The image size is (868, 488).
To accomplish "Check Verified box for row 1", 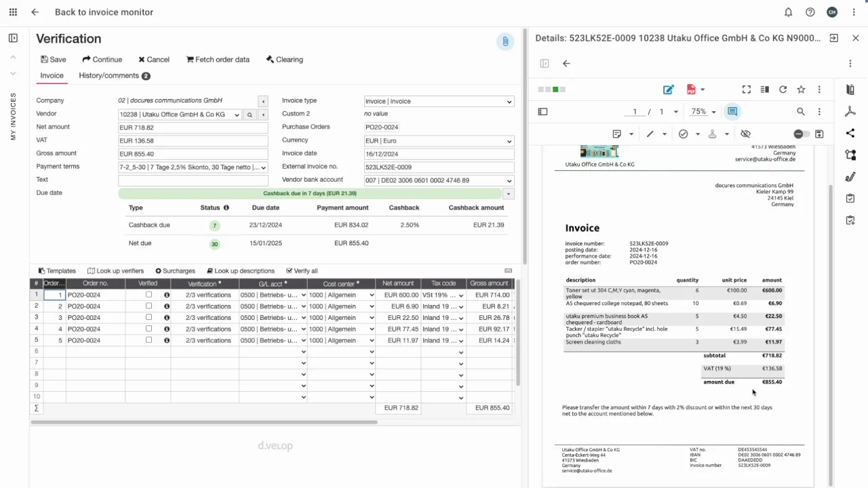I will click(149, 295).
